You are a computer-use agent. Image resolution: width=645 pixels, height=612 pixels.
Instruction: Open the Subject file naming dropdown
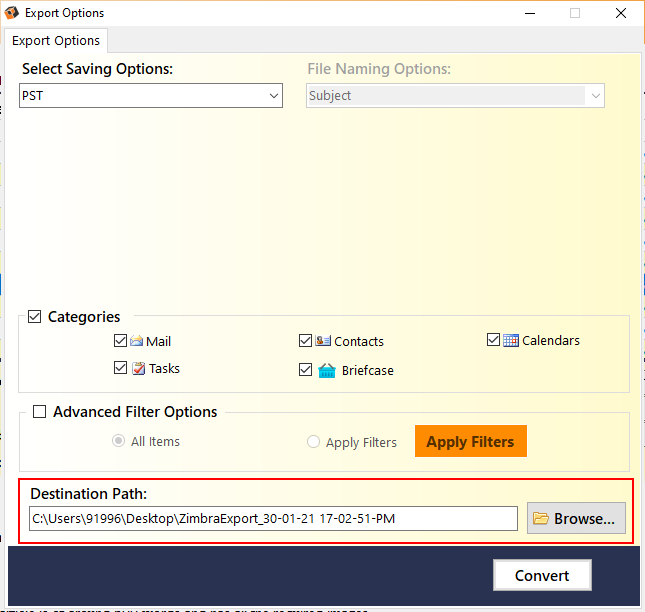tap(455, 96)
